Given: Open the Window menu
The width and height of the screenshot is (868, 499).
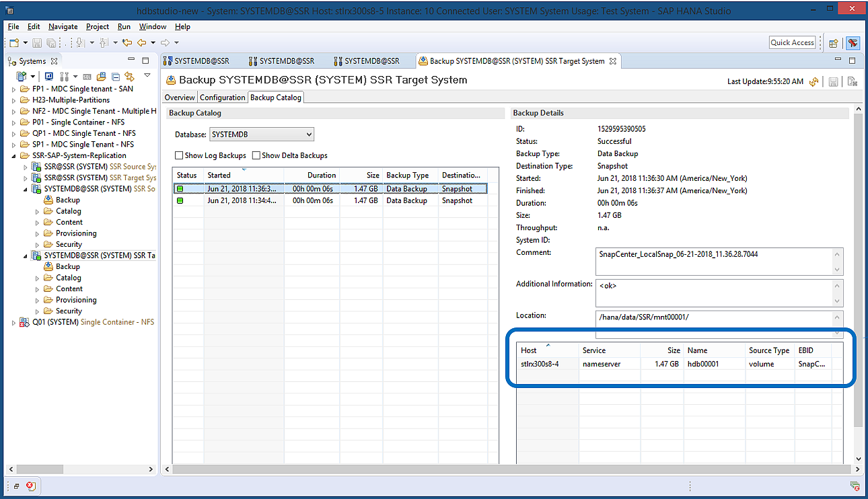Looking at the screenshot, I should coord(153,27).
